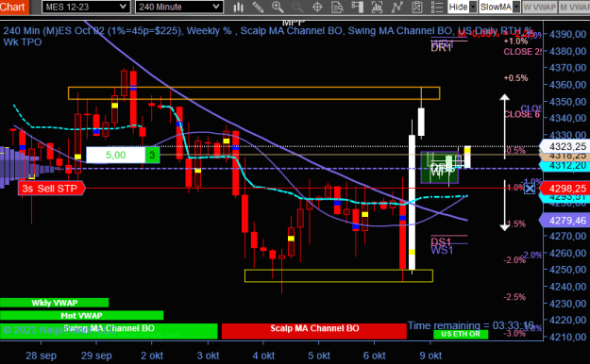The width and height of the screenshot is (590, 364).
Task: Expand the SlowMA dropdown arrow
Action: tap(516, 7)
